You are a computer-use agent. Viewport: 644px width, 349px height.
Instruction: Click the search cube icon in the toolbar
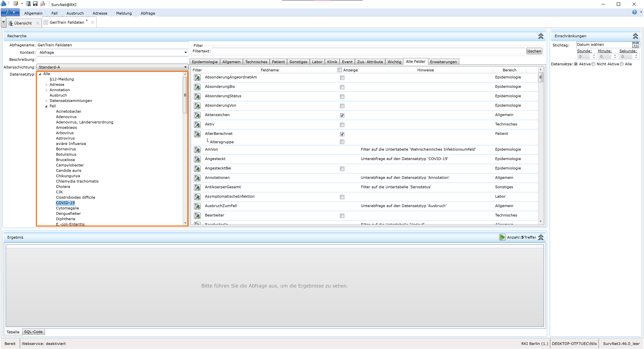pos(28,4)
